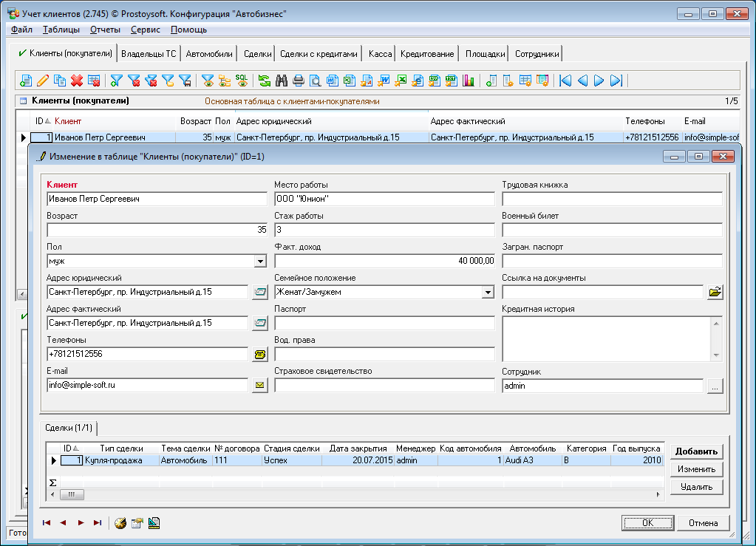Click the pencil edit record toolbar icon
Image resolution: width=756 pixels, height=546 pixels.
click(43, 81)
